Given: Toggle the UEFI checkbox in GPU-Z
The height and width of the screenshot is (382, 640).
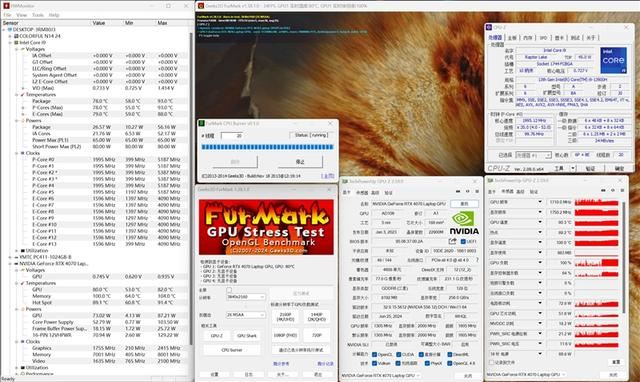Looking at the screenshot, I should [463, 242].
